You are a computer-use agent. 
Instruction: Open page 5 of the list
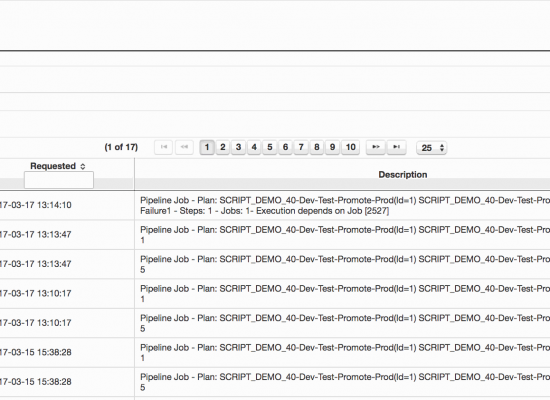270,147
